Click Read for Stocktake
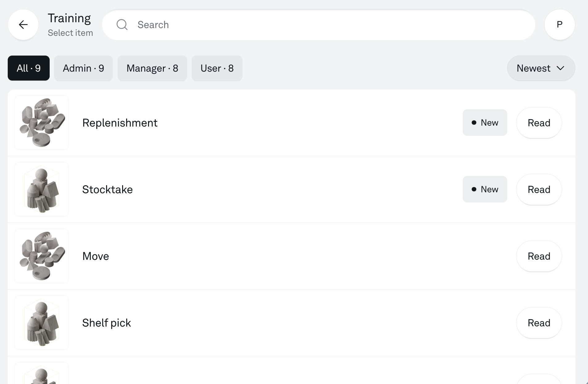Viewport: 588px width, 384px height. pyautogui.click(x=539, y=190)
